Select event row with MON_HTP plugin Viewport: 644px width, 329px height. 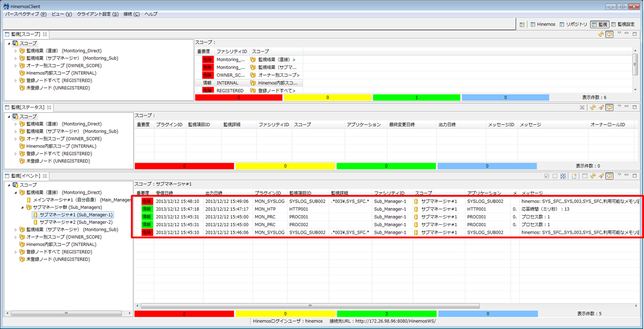pyautogui.click(x=387, y=209)
